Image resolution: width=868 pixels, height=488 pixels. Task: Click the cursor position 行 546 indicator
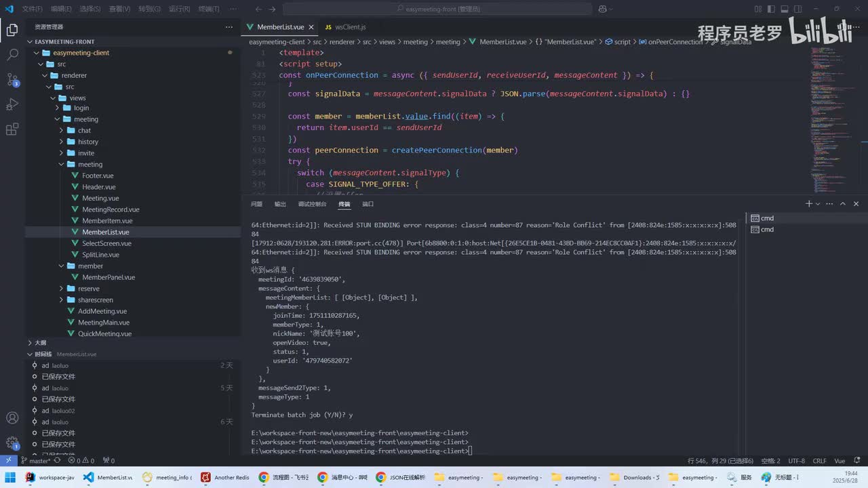click(720, 461)
